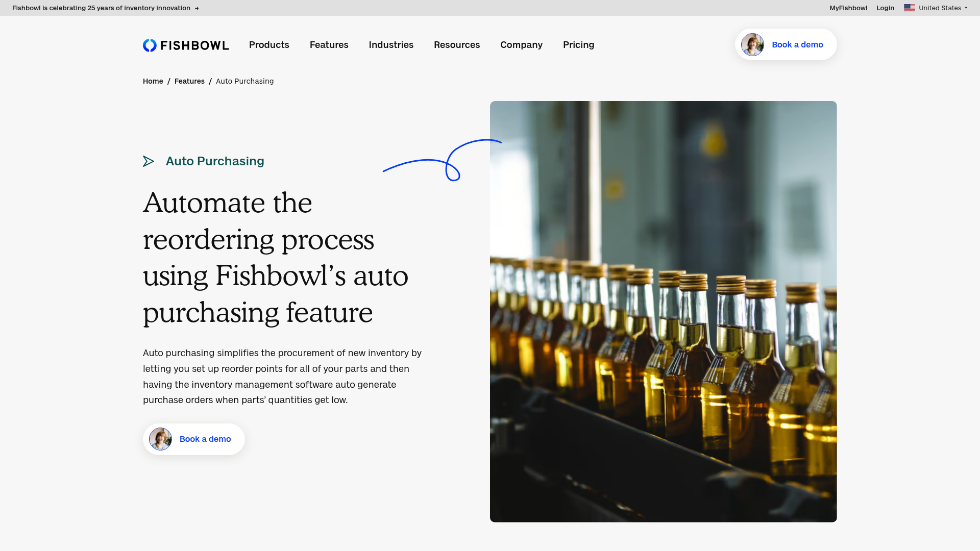This screenshot has width=980, height=551.
Task: Open the 25 years celebration banner link
Action: 105,8
